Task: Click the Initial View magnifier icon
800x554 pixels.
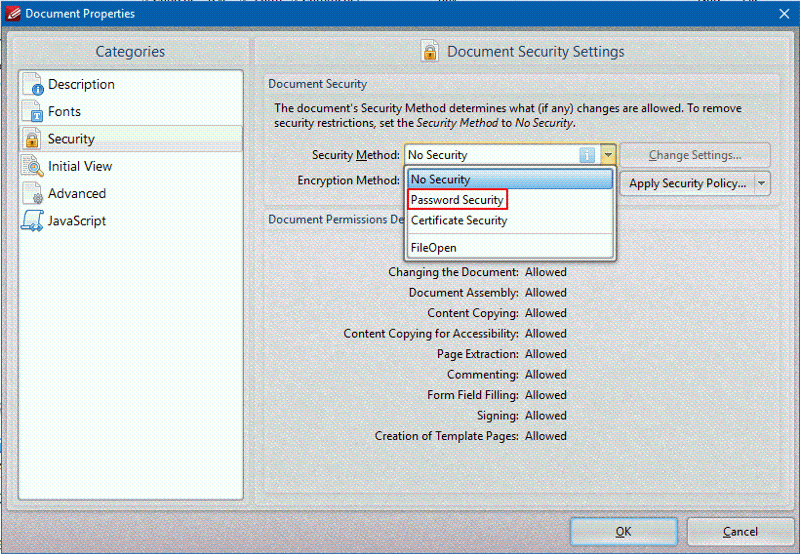Action: (x=33, y=166)
